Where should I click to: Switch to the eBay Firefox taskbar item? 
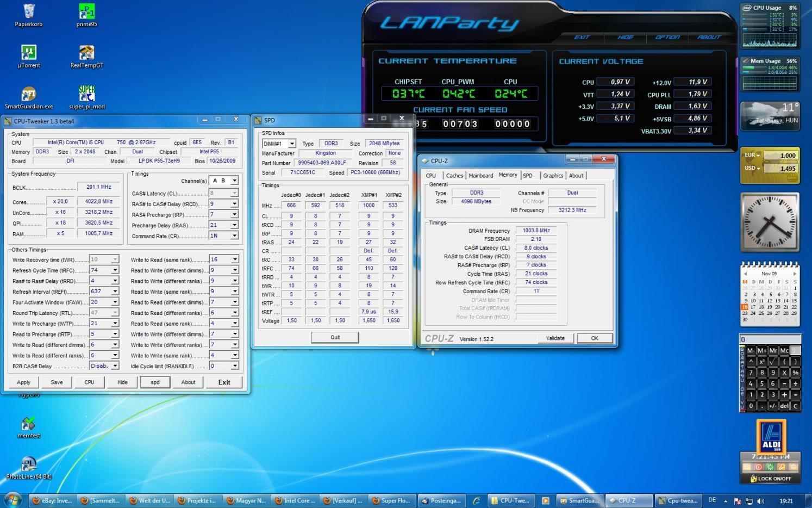(52, 500)
